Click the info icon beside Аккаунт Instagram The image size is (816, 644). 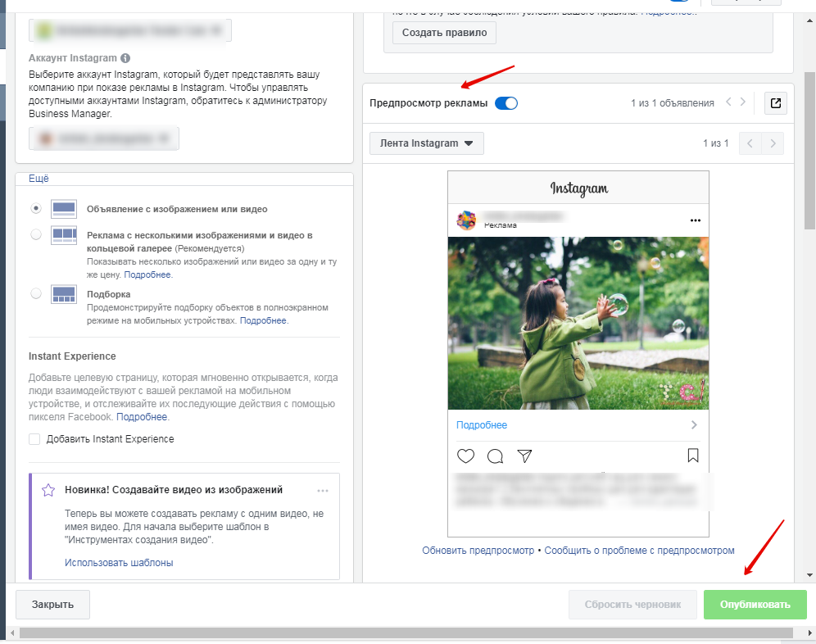click(x=125, y=58)
